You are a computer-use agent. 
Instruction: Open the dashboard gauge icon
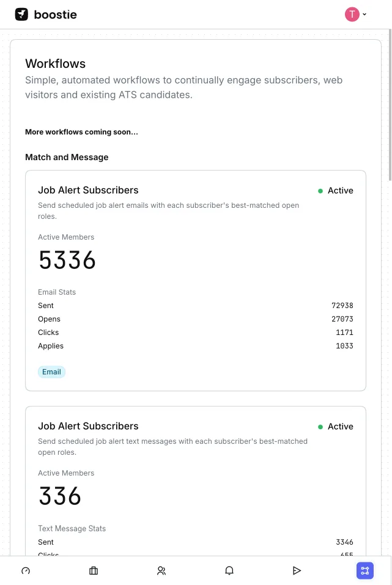click(26, 570)
